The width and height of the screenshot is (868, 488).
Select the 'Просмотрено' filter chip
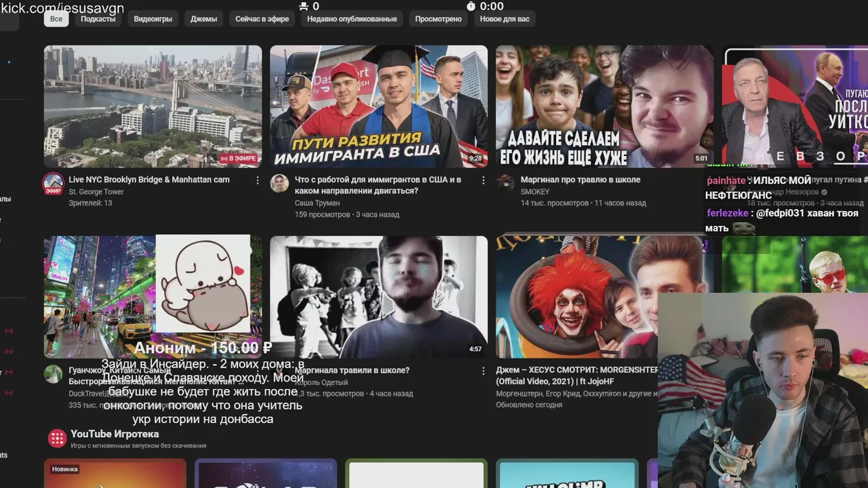pos(438,19)
